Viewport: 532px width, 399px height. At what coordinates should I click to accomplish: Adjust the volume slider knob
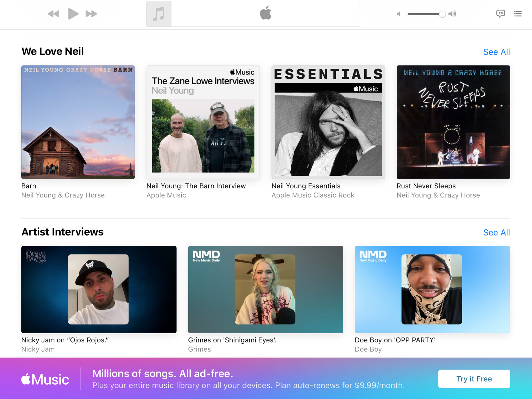click(x=442, y=14)
